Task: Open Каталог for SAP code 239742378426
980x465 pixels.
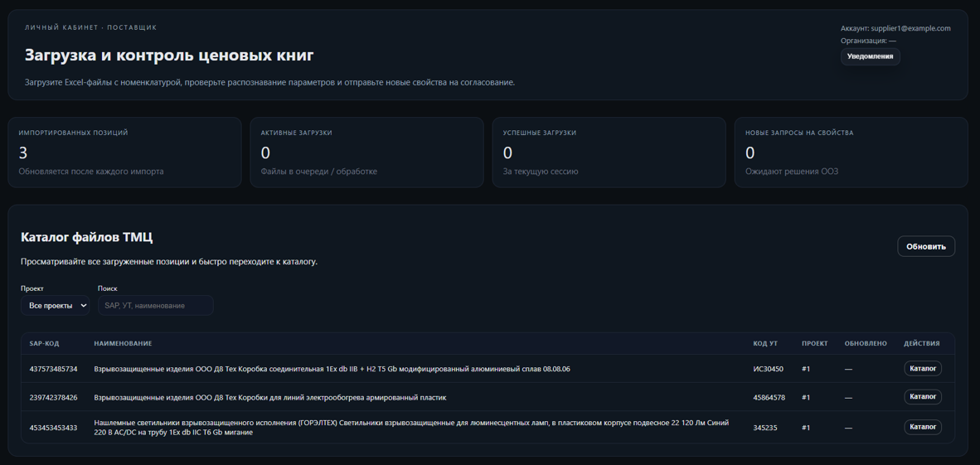Action: click(x=922, y=397)
